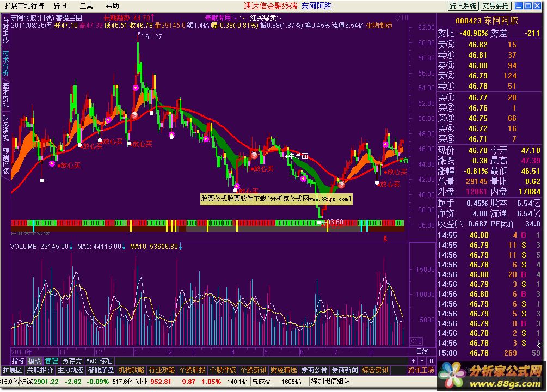Viewport: 547px width, 392px height.
Task: Open the 基本资料 side tab
Action: (x=5, y=95)
